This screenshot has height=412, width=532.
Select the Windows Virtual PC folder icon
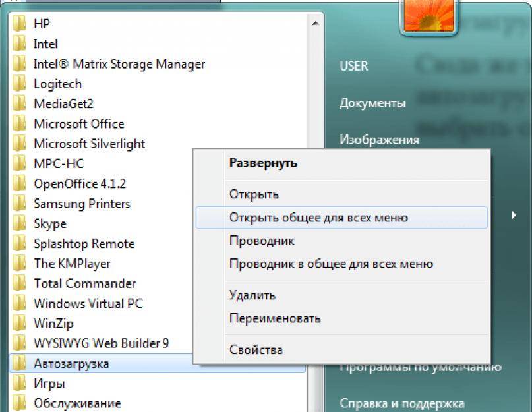point(19,303)
